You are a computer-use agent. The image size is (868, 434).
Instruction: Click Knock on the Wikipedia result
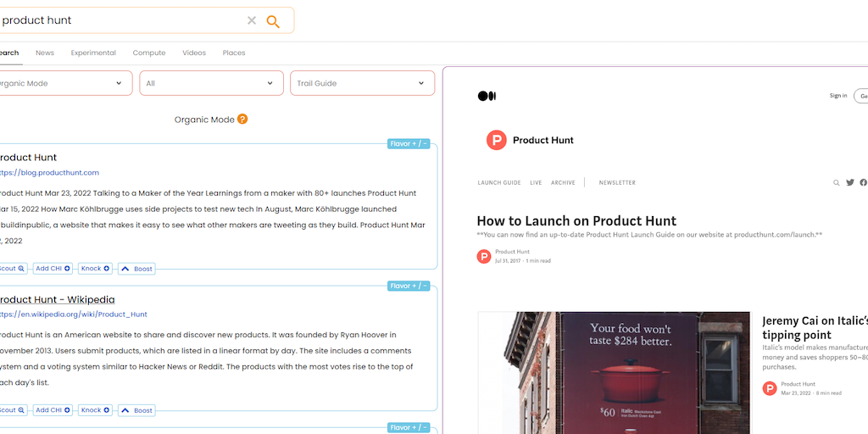point(95,410)
